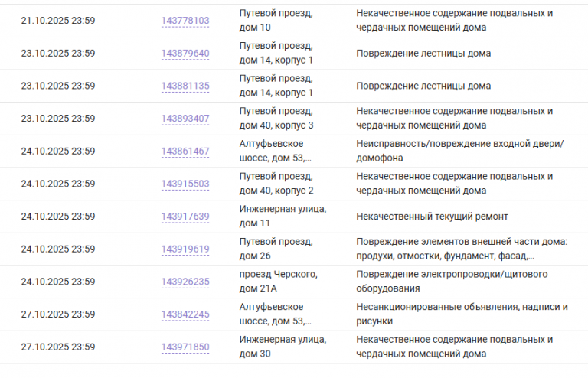This screenshot has height=378, width=588.
Task: Click Неисправность/повреждение входной двери/домофона text
Action: 459,151
